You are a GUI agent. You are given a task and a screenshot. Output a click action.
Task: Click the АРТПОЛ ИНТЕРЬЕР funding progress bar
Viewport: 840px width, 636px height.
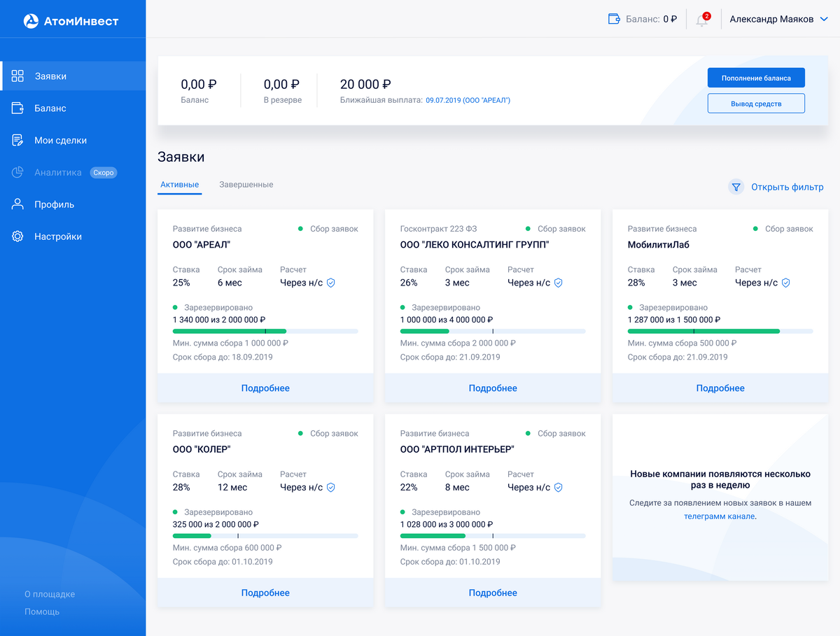pos(493,536)
